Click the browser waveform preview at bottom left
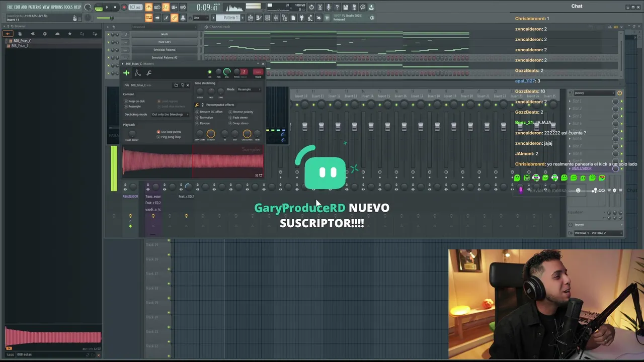 coord(53,337)
